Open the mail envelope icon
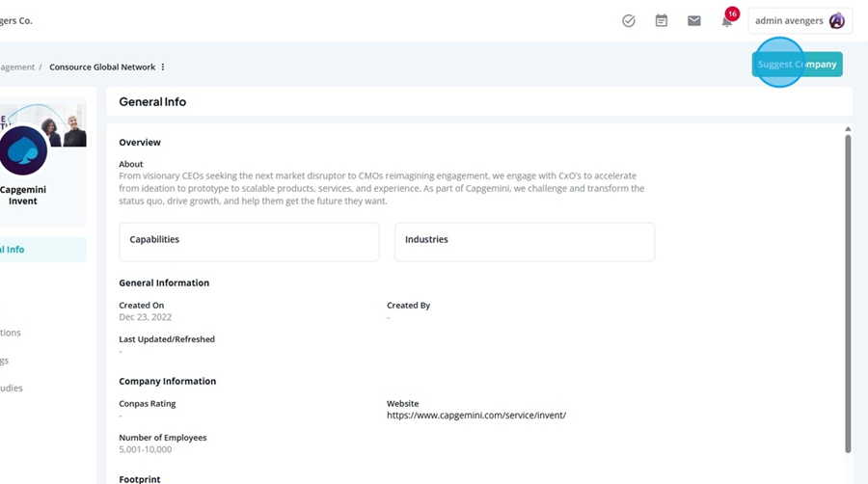This screenshot has width=868, height=484. (694, 21)
